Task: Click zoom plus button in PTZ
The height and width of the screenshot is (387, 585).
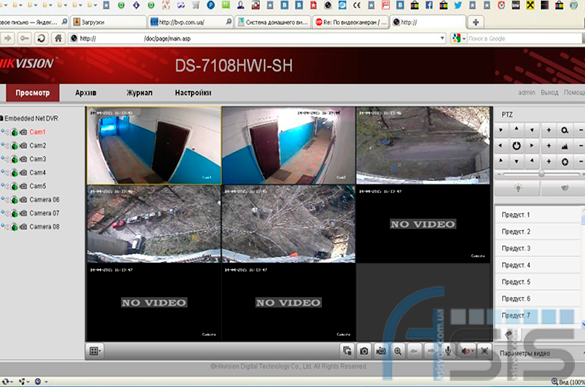Action: 548,130
